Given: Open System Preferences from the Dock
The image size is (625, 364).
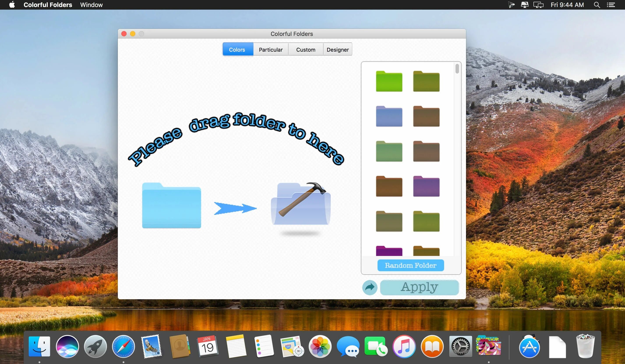Looking at the screenshot, I should (460, 346).
